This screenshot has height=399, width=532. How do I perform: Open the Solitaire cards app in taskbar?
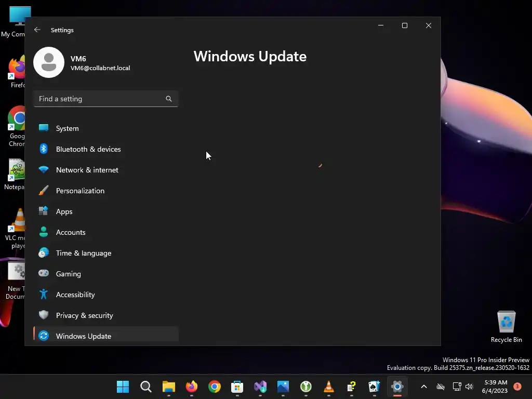[x=374, y=387]
